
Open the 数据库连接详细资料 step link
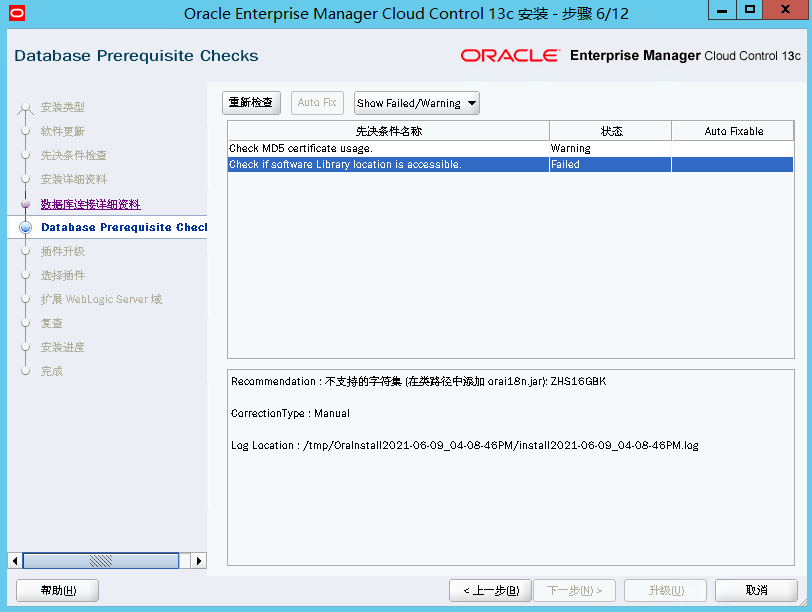pyautogui.click(x=91, y=204)
